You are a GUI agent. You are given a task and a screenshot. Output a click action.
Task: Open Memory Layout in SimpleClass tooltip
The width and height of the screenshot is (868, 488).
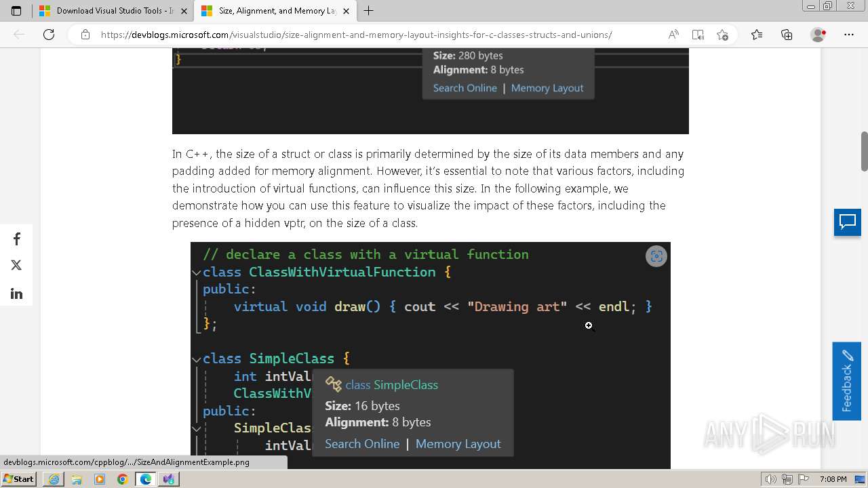(x=458, y=444)
